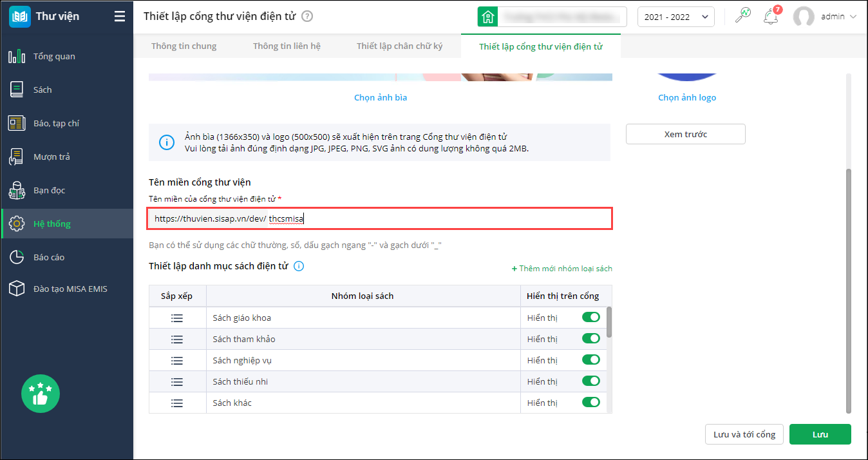
Task: Switch to Thông tin chung tab
Action: 184,46
